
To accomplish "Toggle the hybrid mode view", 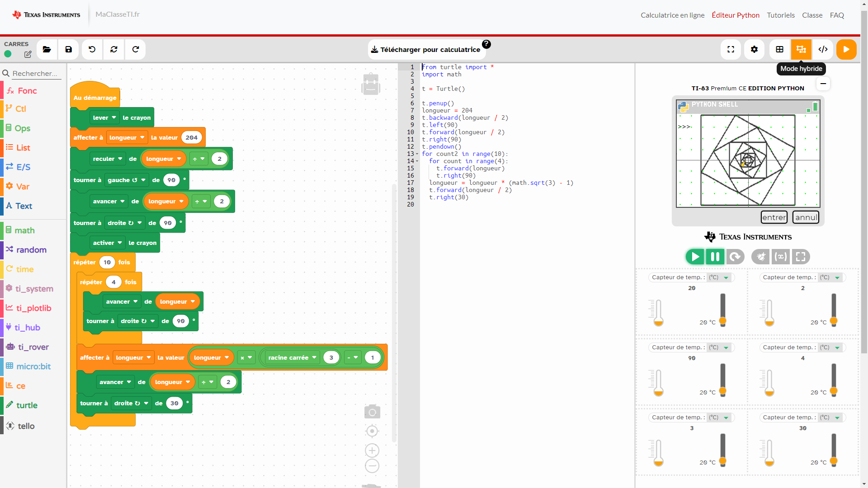I will click(x=802, y=50).
